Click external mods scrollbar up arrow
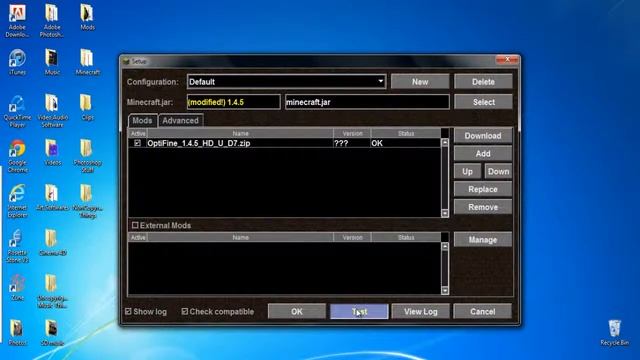640x360 pixels. pyautogui.click(x=445, y=247)
